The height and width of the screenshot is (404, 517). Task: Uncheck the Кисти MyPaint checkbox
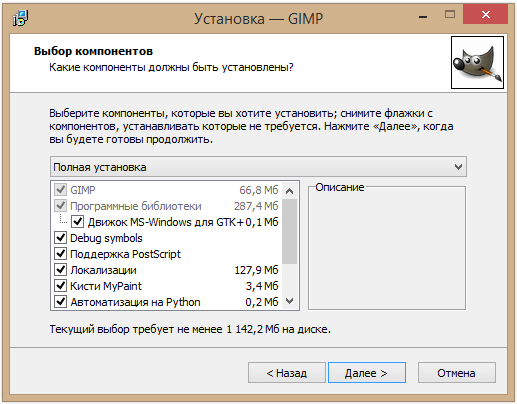pyautogui.click(x=60, y=286)
